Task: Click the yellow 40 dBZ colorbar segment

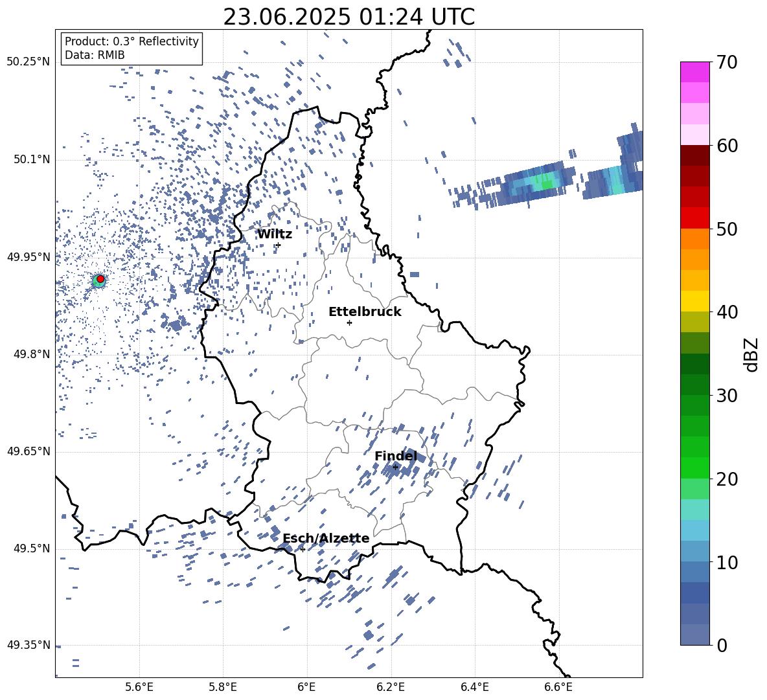Action: click(694, 301)
